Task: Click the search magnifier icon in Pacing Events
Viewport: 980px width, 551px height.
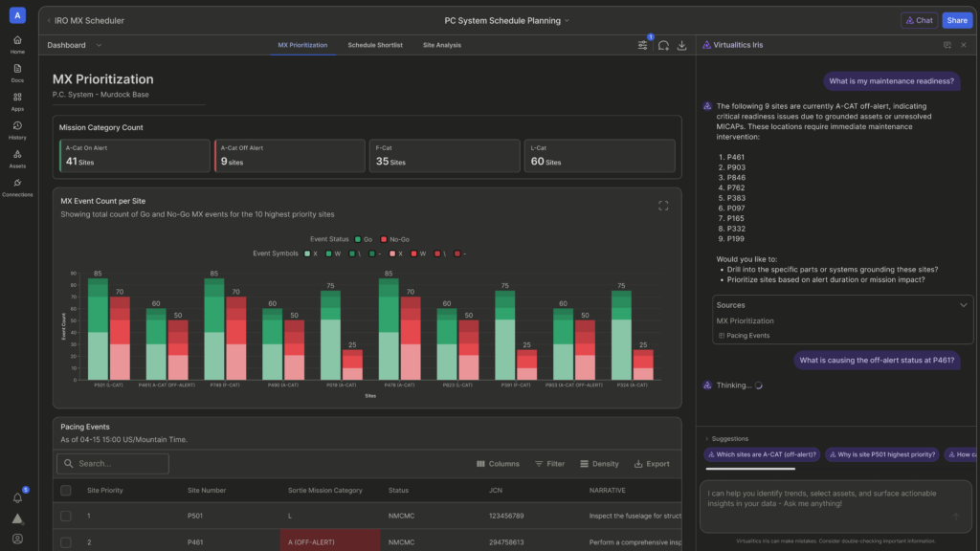Action: [69, 464]
